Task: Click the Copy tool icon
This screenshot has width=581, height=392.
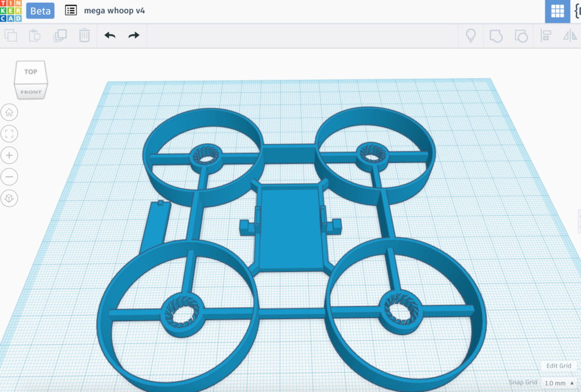Action: (11, 36)
